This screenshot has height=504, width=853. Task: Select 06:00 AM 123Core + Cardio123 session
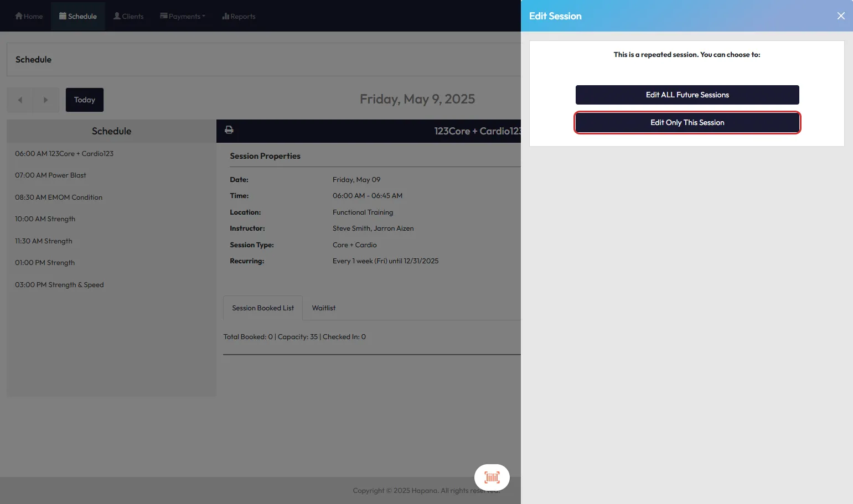tap(64, 154)
